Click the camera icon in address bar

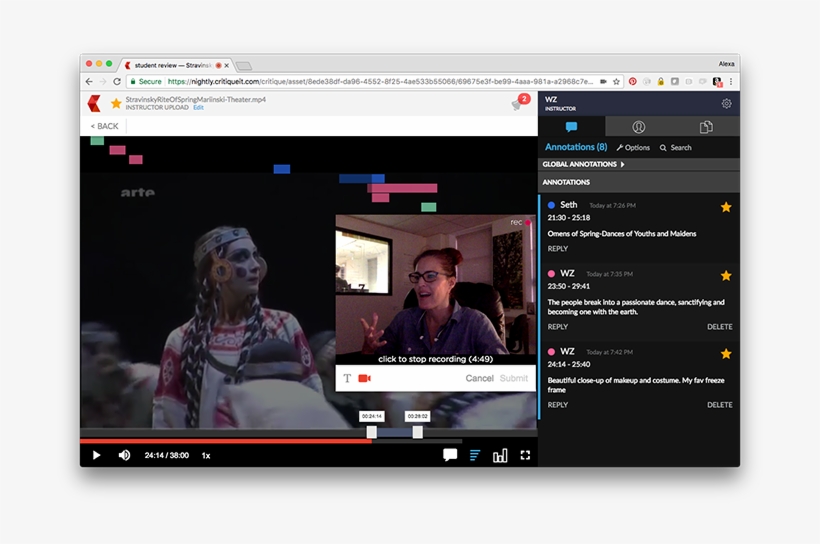tap(603, 82)
